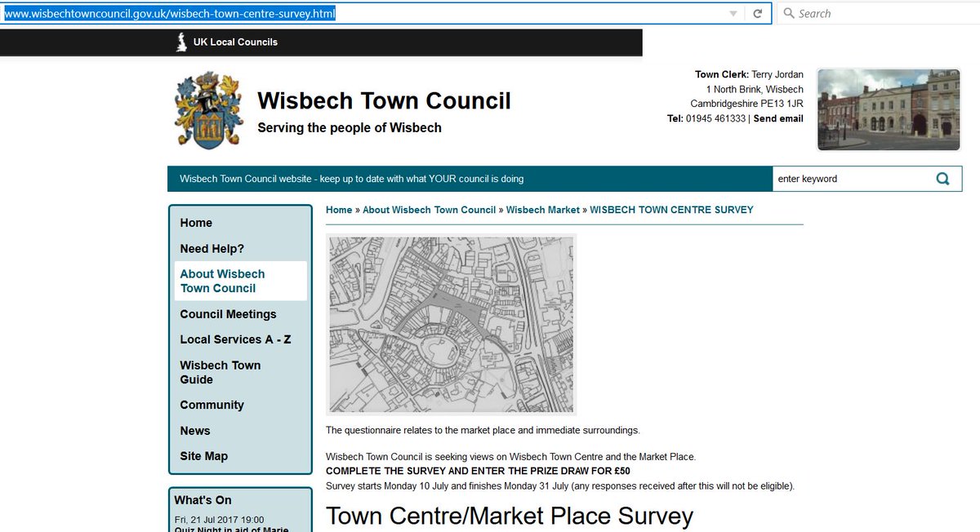Screen dimensions: 980x532
Task: Click the What's On panel heading
Action: pyautogui.click(x=203, y=499)
